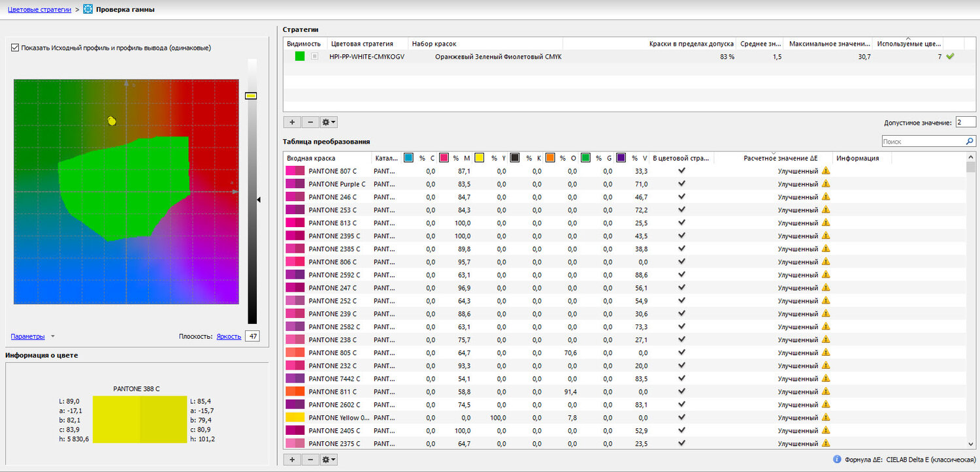Click warning icon for PANTONE 2405 C
Image resolution: width=980 pixels, height=472 pixels.
tap(826, 430)
